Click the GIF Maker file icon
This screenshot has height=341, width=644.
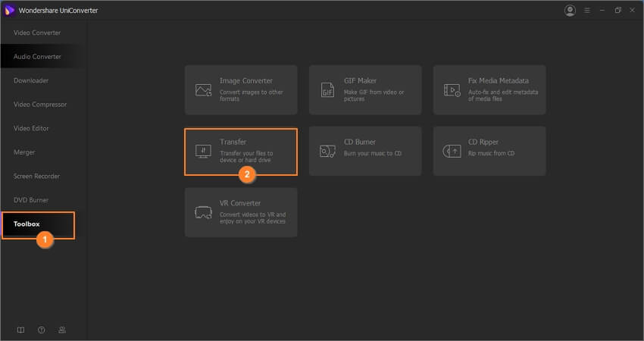click(327, 90)
